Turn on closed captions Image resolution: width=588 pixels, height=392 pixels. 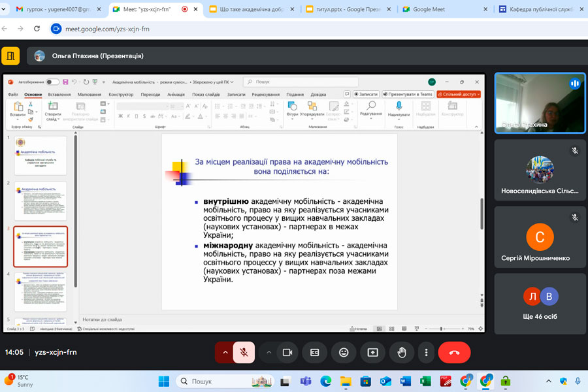pos(315,352)
